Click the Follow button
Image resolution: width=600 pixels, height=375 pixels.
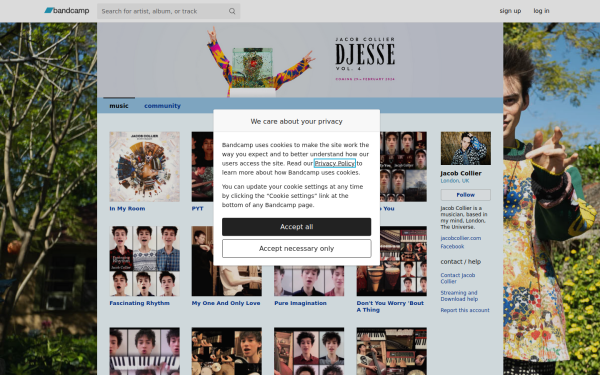point(466,195)
